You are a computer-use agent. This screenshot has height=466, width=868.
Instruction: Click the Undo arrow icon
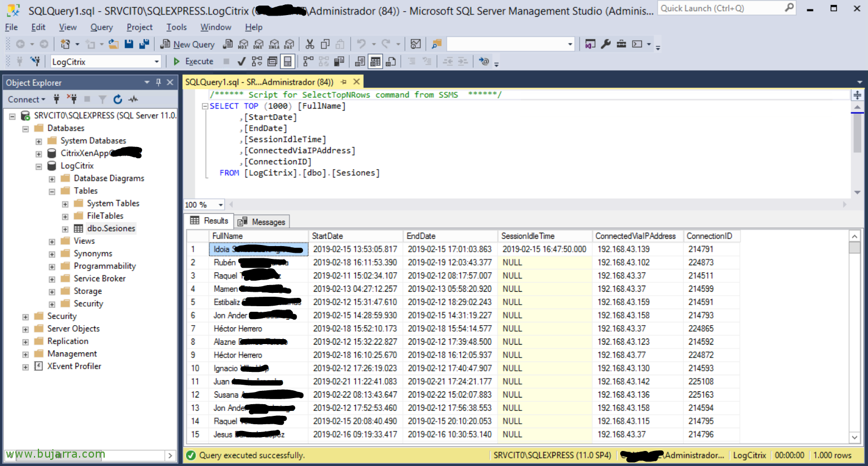pos(361,44)
